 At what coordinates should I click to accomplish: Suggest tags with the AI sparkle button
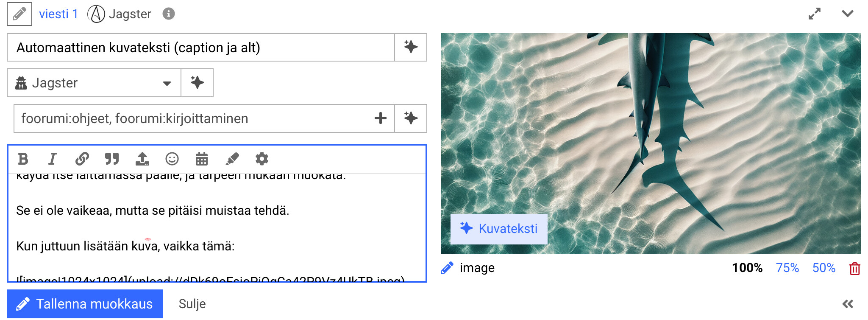(410, 118)
